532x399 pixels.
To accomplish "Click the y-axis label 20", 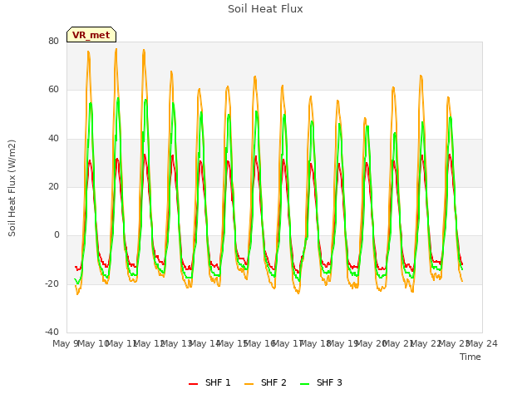I will click(x=53, y=186).
